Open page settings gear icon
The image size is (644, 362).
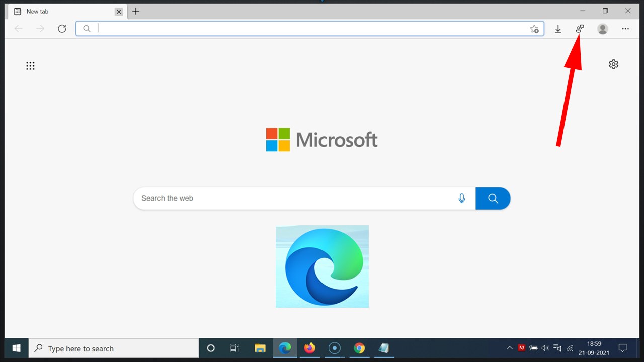click(613, 64)
